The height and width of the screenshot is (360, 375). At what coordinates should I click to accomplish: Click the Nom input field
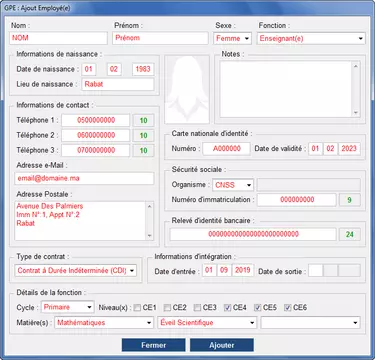(x=58, y=38)
